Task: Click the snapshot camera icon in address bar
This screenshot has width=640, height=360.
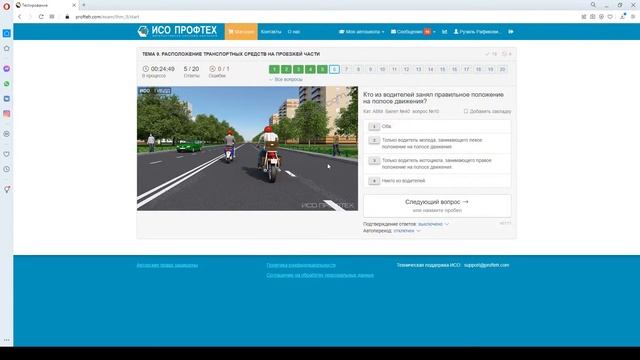Action: click(x=593, y=17)
